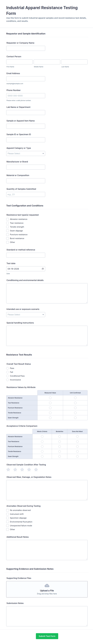Viewport: 93px width, 644px height.
Task: Choose Borderline for Tear Resistance
Action: (x=59, y=441)
